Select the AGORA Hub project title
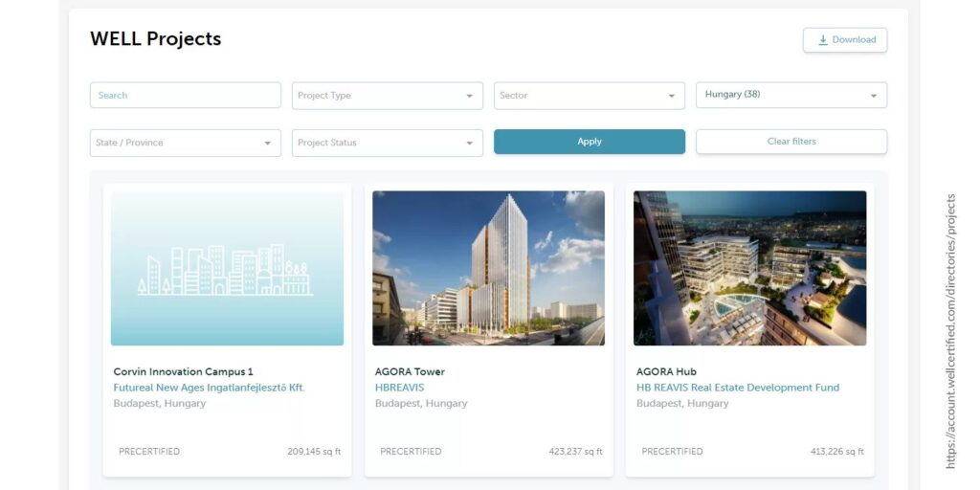980x490 pixels. 666,371
